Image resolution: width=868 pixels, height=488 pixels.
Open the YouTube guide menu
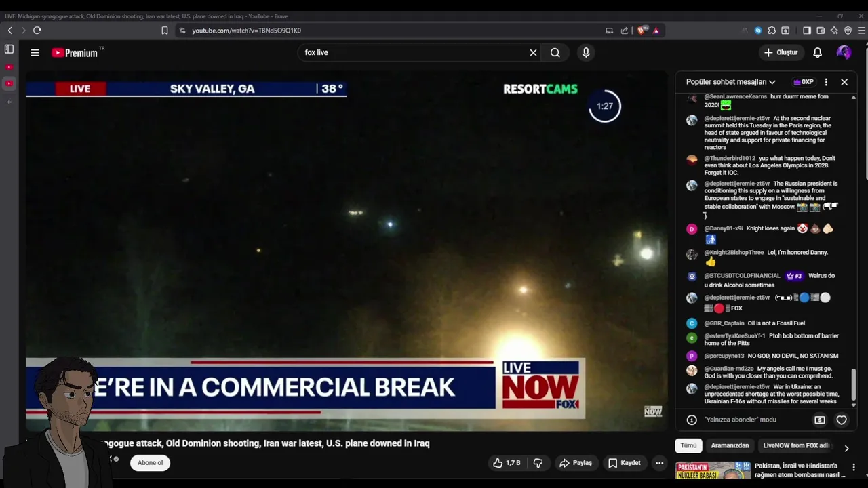click(x=35, y=52)
